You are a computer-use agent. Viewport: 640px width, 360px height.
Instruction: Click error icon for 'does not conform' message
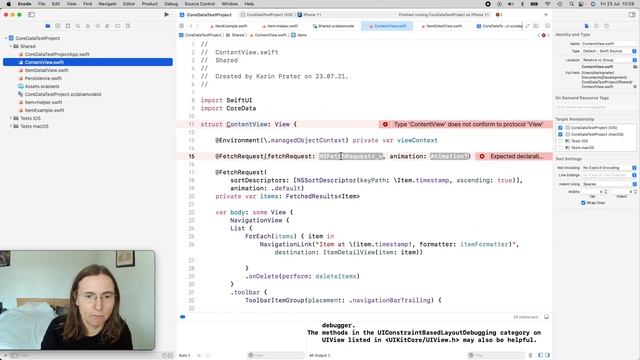click(x=385, y=124)
